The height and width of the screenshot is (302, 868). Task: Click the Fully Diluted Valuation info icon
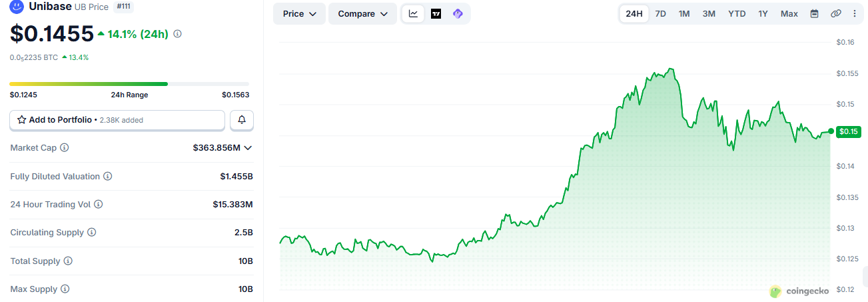click(108, 177)
